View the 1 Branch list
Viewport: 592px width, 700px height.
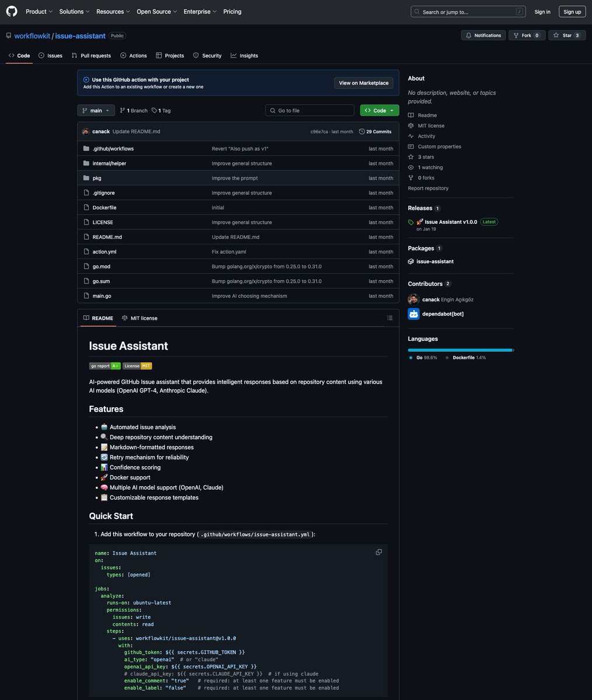click(134, 110)
